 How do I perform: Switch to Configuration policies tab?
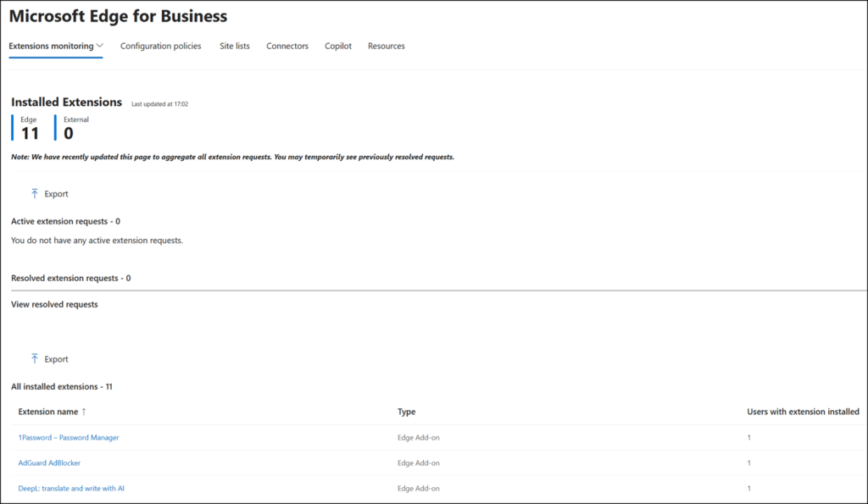(160, 46)
